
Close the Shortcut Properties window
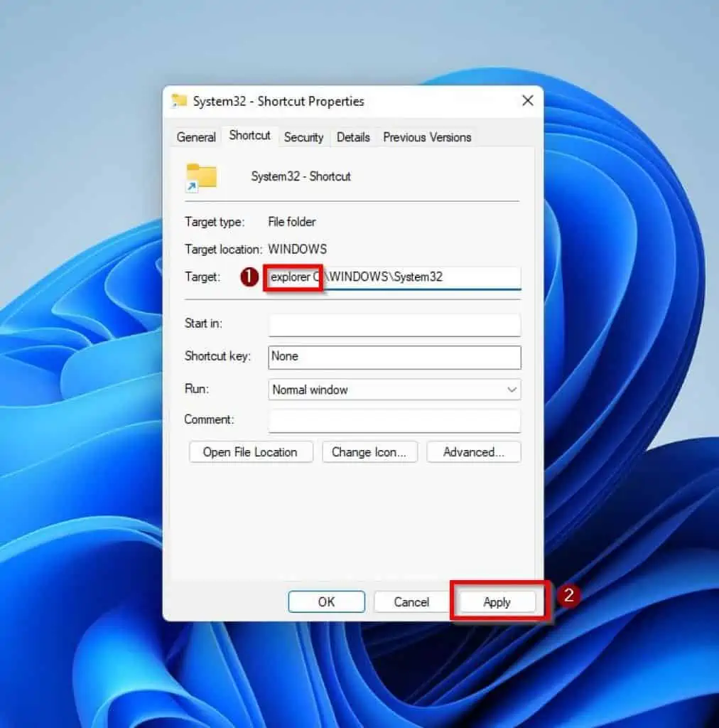point(527,101)
